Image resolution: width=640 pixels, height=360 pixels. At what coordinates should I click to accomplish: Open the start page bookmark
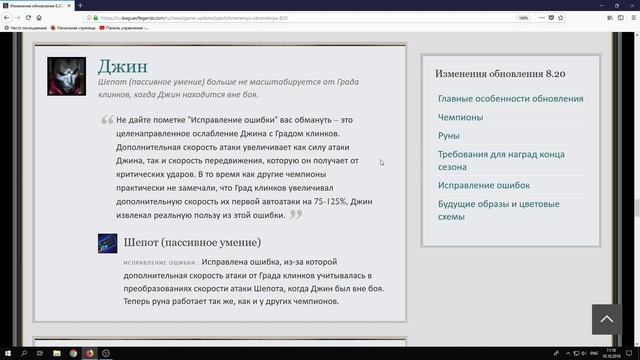coord(73,28)
